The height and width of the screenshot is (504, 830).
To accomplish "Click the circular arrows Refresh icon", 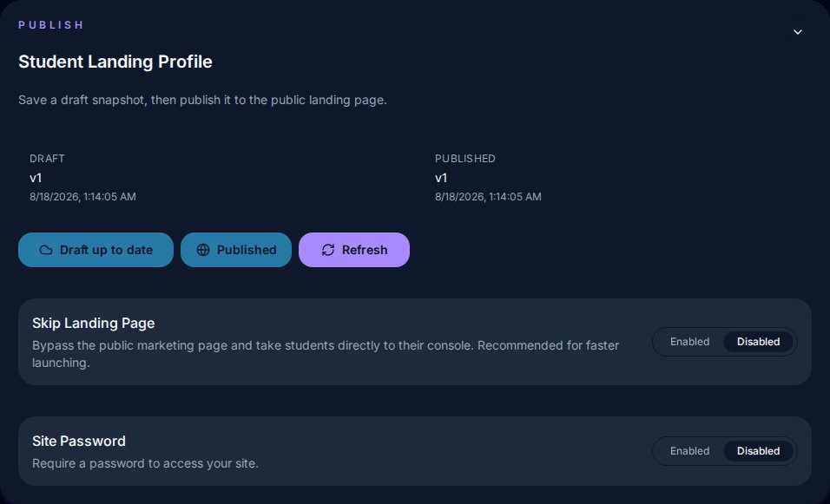I will pos(328,250).
